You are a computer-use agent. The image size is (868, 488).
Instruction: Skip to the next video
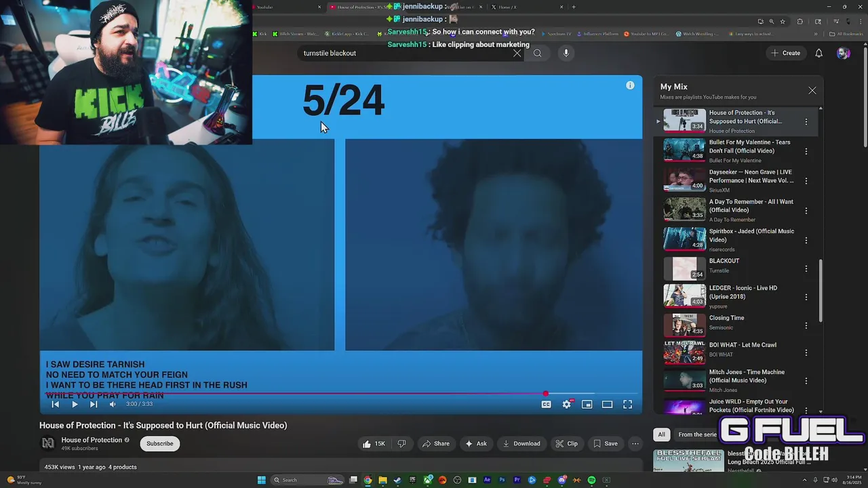(94, 404)
